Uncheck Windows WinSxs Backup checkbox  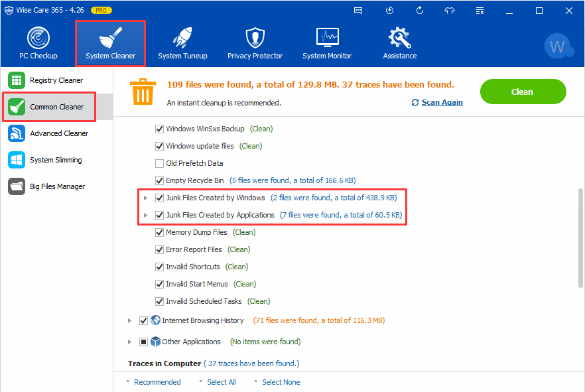[159, 129]
